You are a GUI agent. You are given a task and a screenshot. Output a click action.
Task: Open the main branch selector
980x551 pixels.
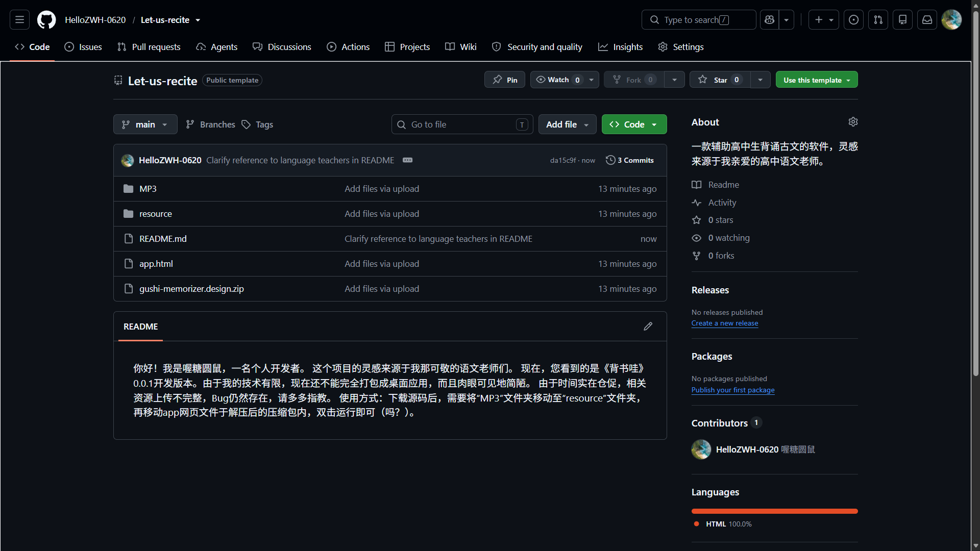145,124
